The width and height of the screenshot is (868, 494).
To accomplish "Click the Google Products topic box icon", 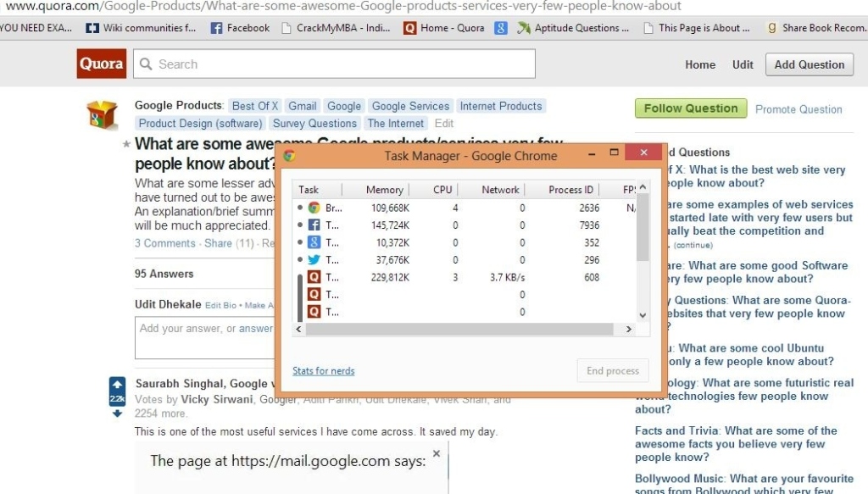I will click(x=102, y=114).
